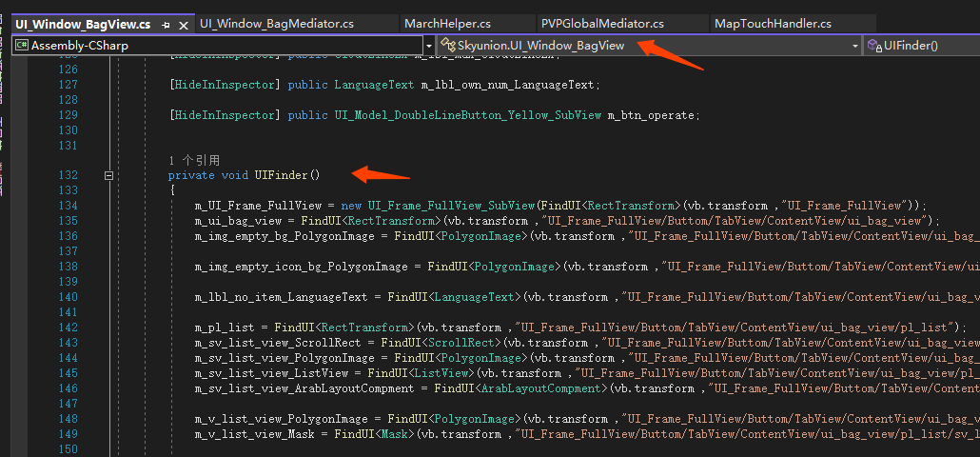The height and width of the screenshot is (457, 980).
Task: Open the PVPGlobalMediator.cs tab
Action: point(602,24)
